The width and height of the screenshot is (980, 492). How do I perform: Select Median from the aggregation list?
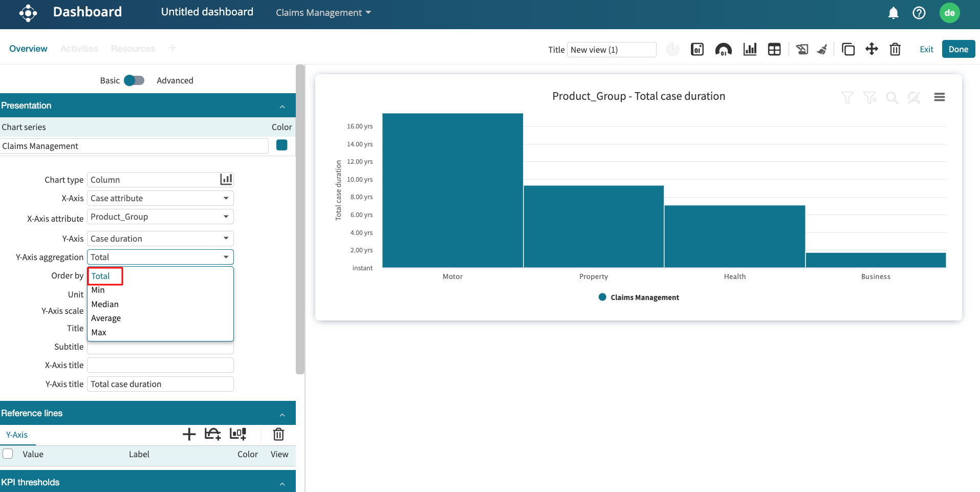coord(105,304)
